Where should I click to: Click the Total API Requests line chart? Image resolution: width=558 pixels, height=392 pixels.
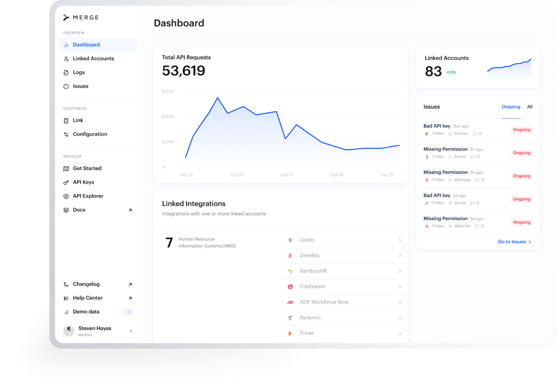[x=292, y=132]
